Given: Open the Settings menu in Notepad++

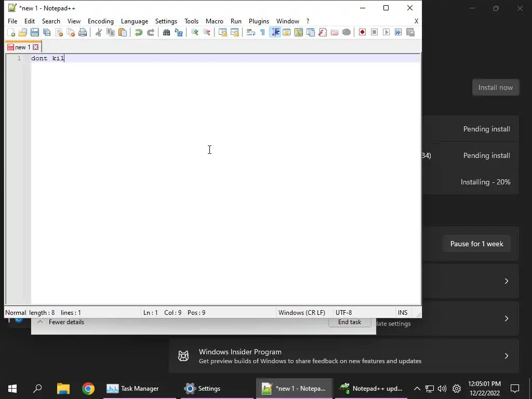Looking at the screenshot, I should click(x=166, y=21).
